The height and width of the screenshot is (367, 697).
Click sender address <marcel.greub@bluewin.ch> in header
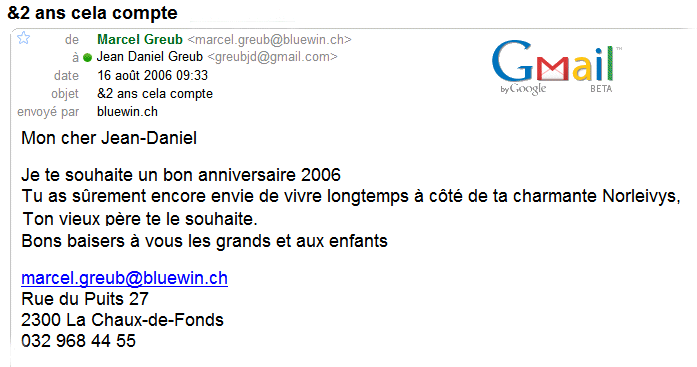click(x=269, y=40)
